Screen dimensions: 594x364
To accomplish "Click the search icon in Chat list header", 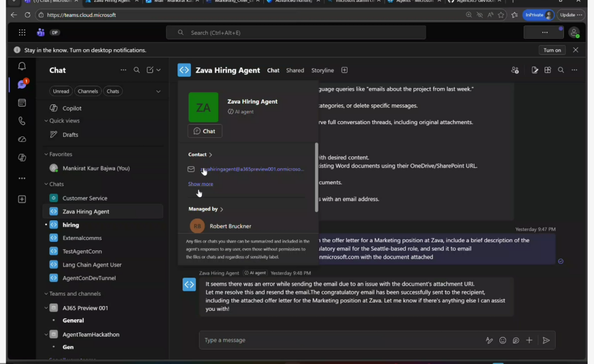I will coord(137,70).
